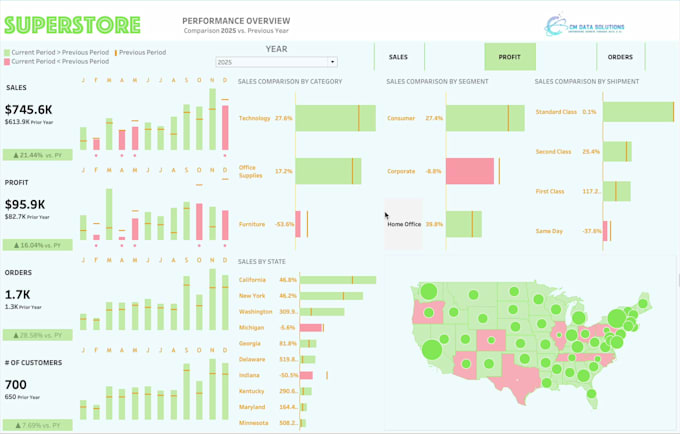Select California in Sales by State

pyautogui.click(x=252, y=280)
